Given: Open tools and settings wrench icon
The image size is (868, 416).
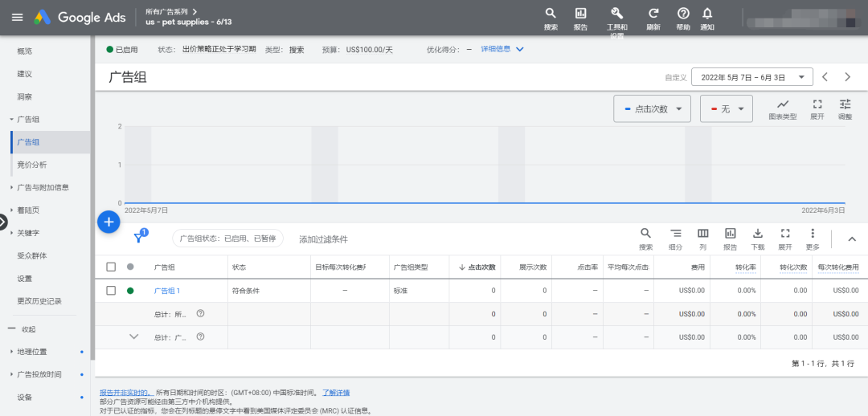Looking at the screenshot, I should 616,14.
